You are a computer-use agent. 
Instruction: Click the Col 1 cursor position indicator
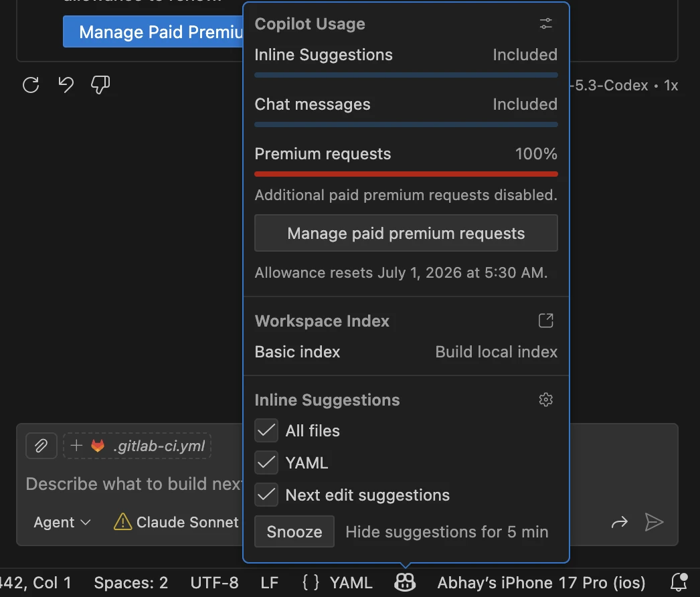pos(37,583)
